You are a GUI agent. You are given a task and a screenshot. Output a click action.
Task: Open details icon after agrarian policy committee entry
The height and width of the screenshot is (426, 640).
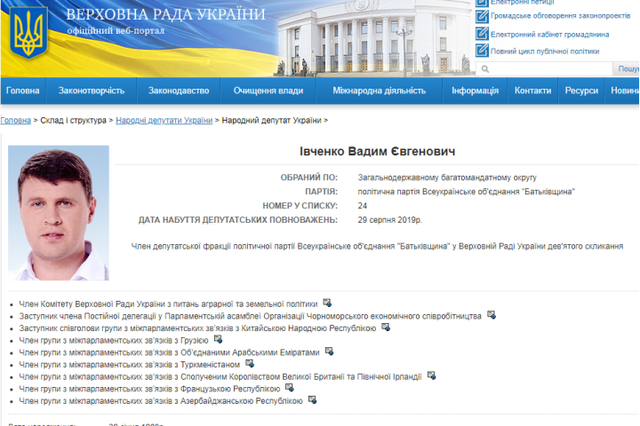[x=328, y=302]
